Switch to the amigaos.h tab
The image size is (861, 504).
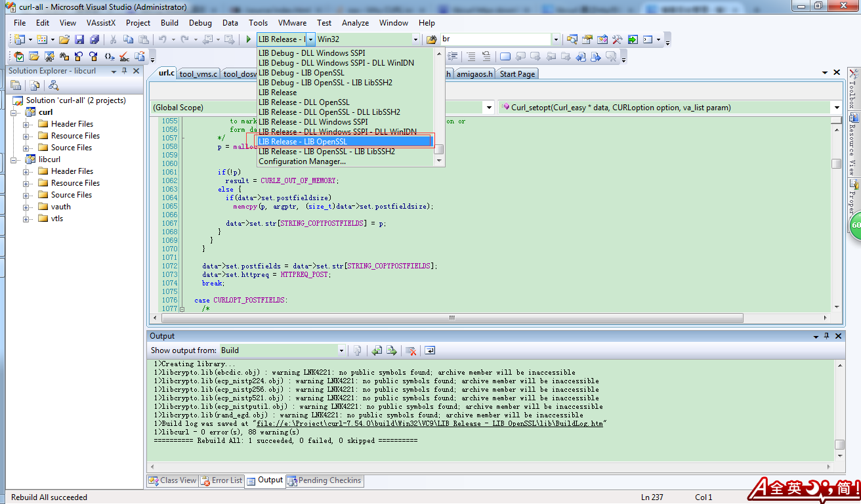click(x=474, y=74)
